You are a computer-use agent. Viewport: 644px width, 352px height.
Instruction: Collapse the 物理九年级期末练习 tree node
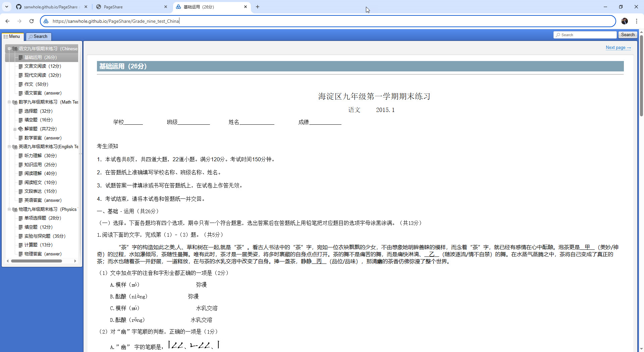tap(9, 210)
